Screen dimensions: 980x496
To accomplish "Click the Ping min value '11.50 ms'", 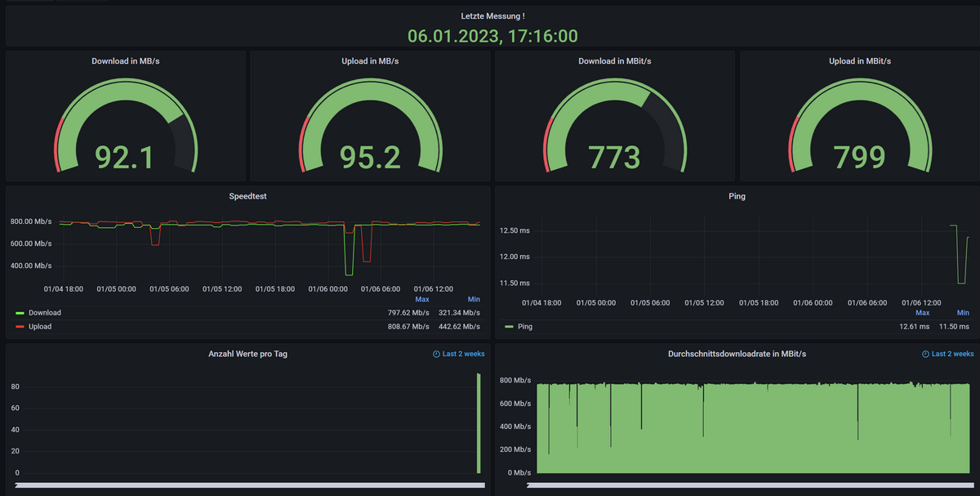I will point(955,326).
